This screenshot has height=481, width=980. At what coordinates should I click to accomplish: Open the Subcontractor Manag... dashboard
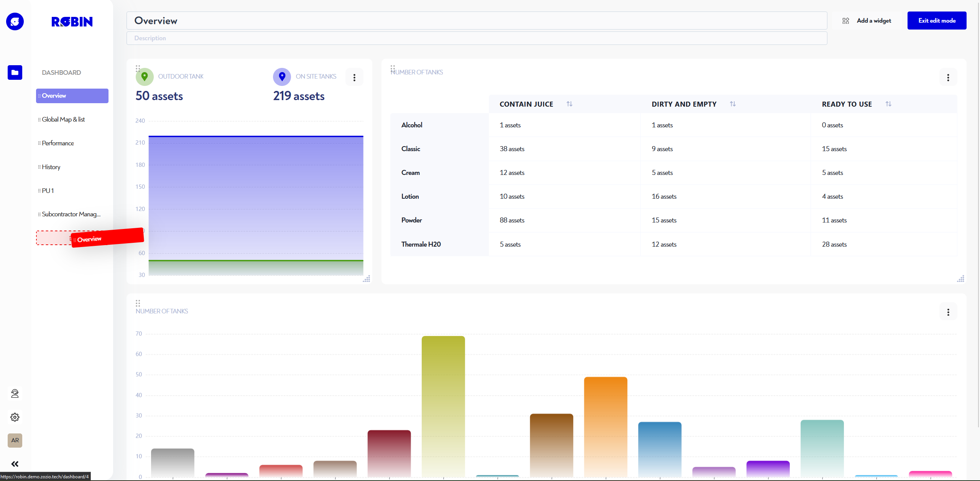(72, 214)
